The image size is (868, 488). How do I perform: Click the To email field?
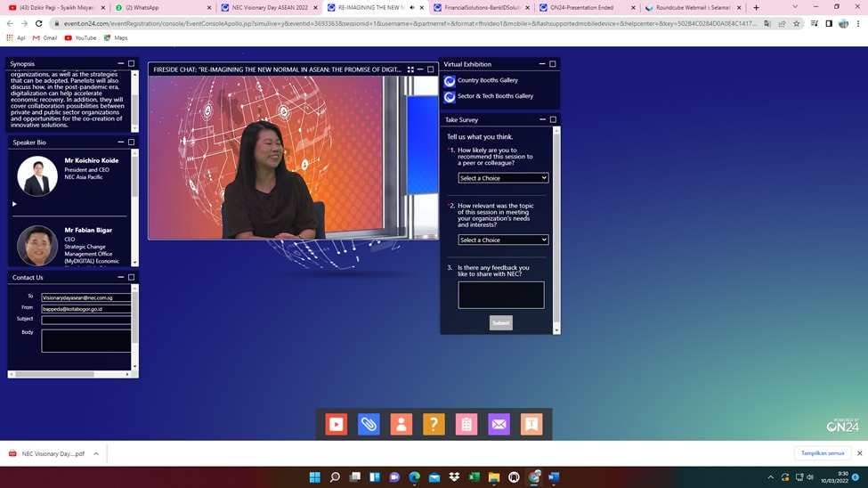85,297
